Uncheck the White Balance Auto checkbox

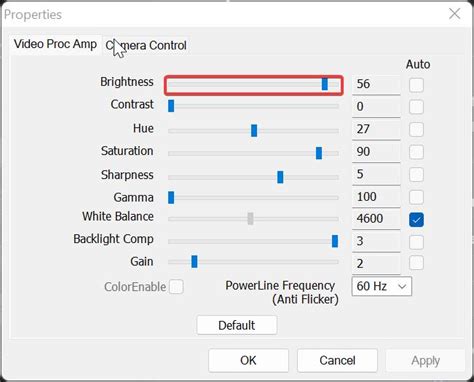(x=416, y=220)
